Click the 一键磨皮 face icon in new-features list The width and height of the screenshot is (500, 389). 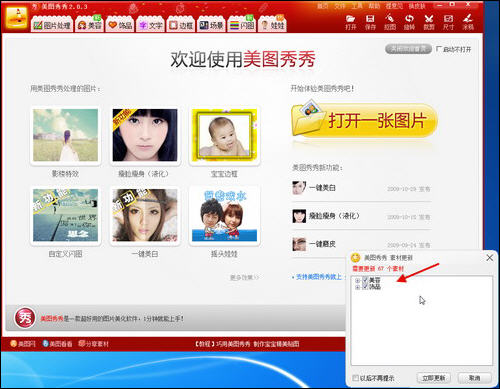299,244
